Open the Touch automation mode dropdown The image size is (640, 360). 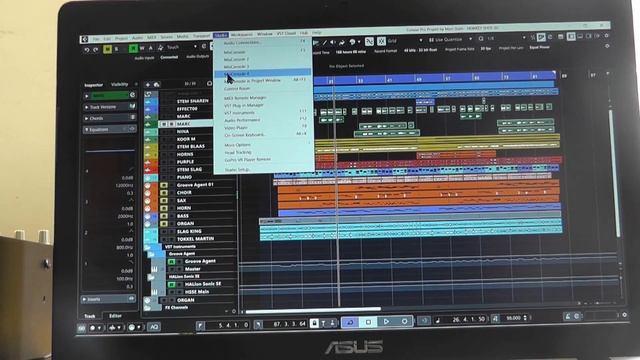point(181,47)
